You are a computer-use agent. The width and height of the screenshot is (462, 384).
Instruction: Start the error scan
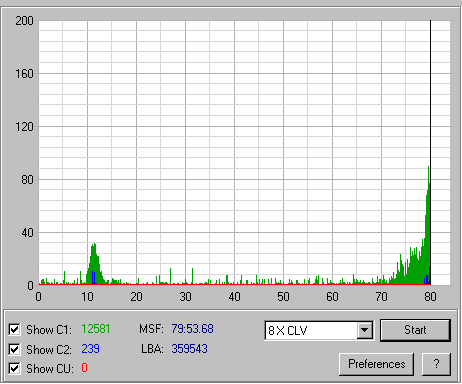pos(415,330)
